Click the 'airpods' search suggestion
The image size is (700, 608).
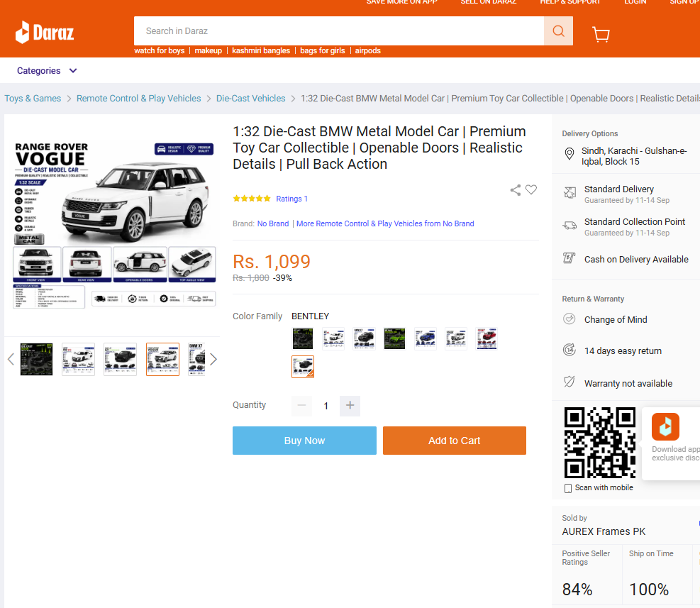point(368,50)
